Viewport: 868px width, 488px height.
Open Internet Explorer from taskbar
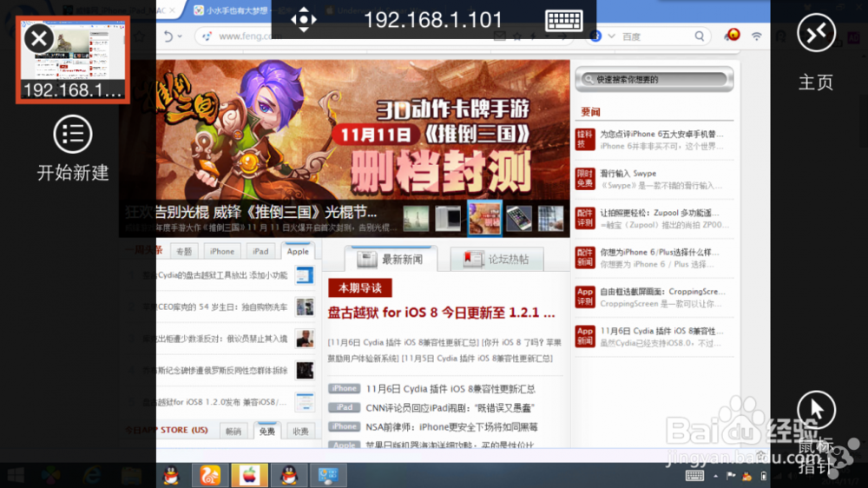coord(92,475)
